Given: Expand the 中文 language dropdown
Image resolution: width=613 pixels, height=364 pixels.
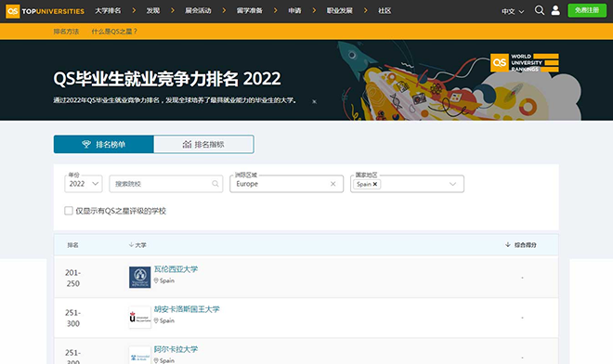Looking at the screenshot, I should (513, 11).
